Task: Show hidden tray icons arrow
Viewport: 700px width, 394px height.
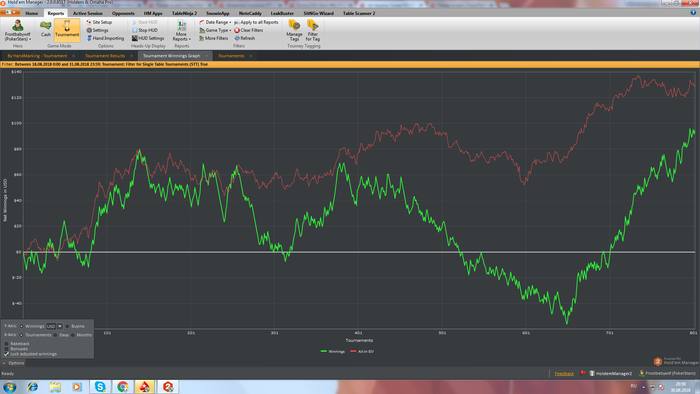Action: (643, 386)
